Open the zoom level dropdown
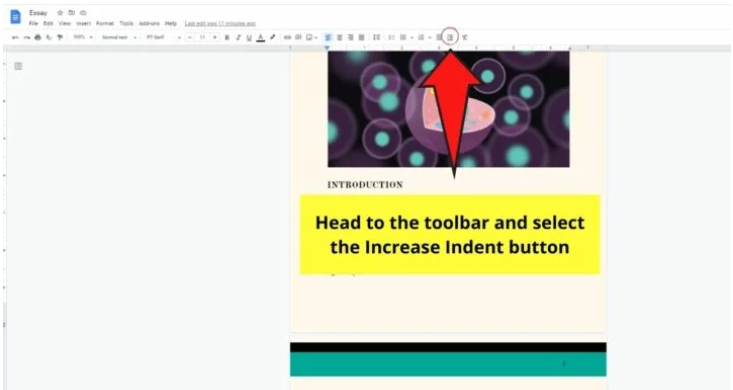Image resolution: width=733 pixels, height=390 pixels. coord(83,37)
